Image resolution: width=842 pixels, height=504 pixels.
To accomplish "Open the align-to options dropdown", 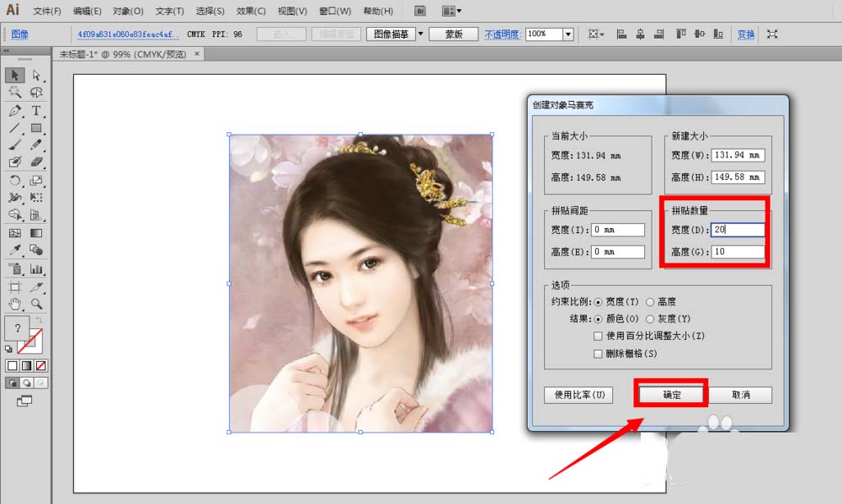I will [596, 34].
